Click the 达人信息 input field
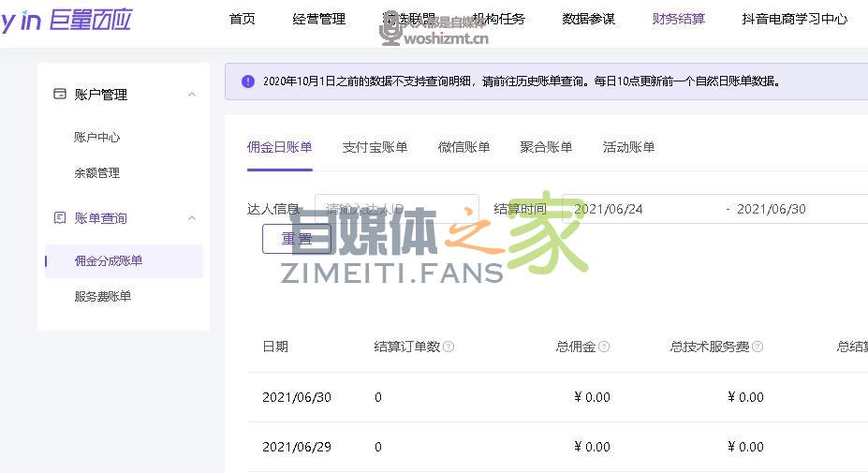 click(396, 209)
